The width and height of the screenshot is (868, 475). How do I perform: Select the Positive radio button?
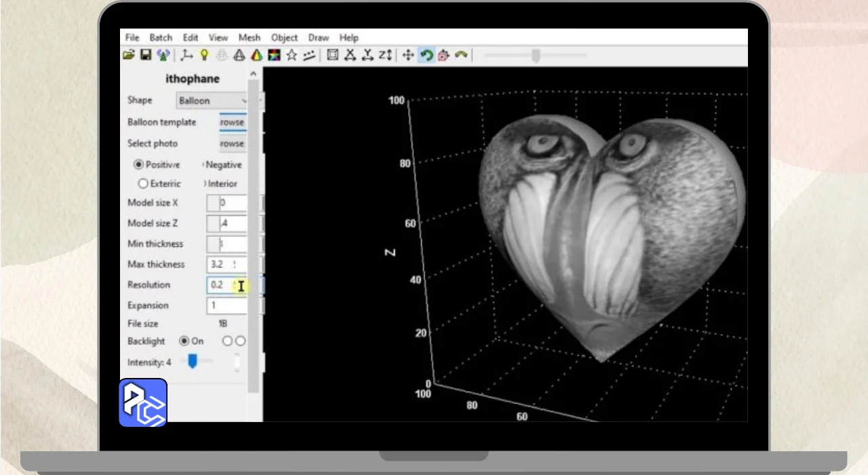point(139,164)
